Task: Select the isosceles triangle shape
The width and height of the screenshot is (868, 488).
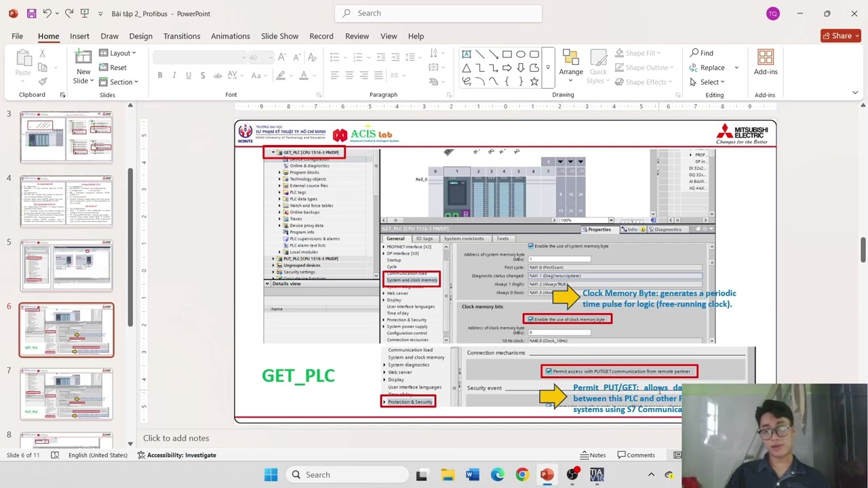Action: (467, 68)
